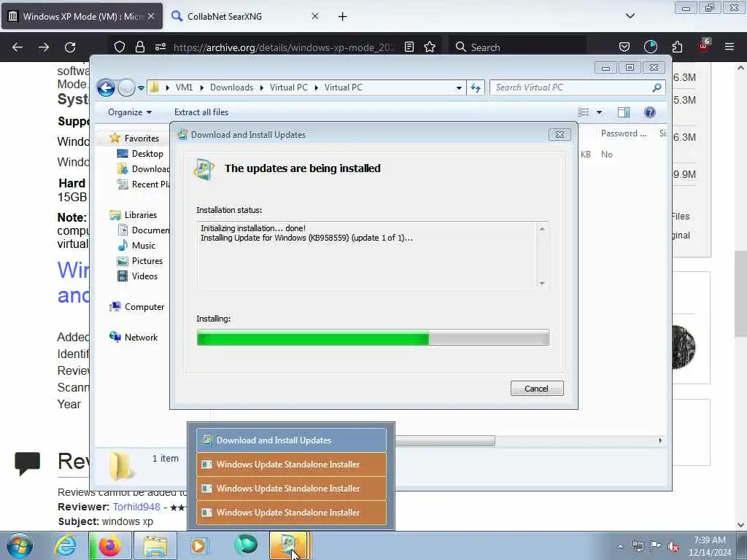The height and width of the screenshot is (560, 747).
Task: Click the Downloads breadcrumb segment
Action: pos(231,87)
